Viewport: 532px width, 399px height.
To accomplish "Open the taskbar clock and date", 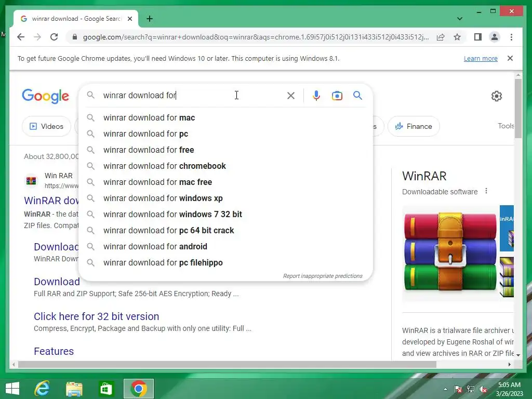I will 509,389.
